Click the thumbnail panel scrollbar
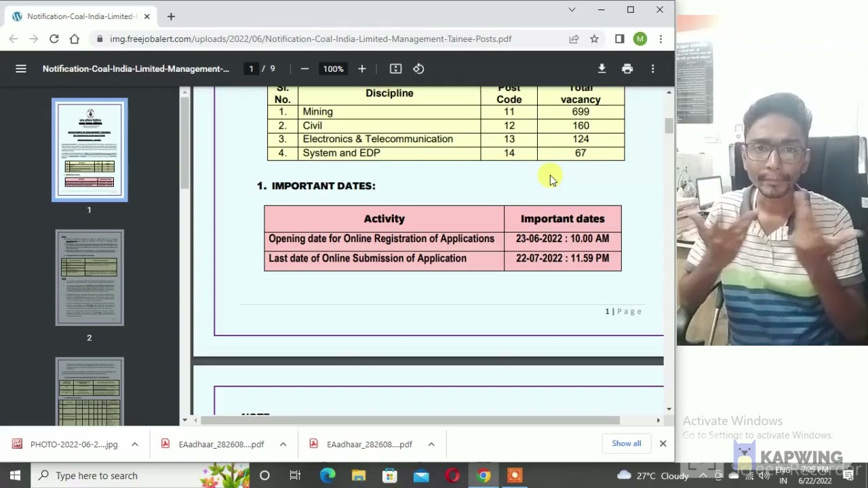The width and height of the screenshot is (868, 488). click(x=184, y=144)
